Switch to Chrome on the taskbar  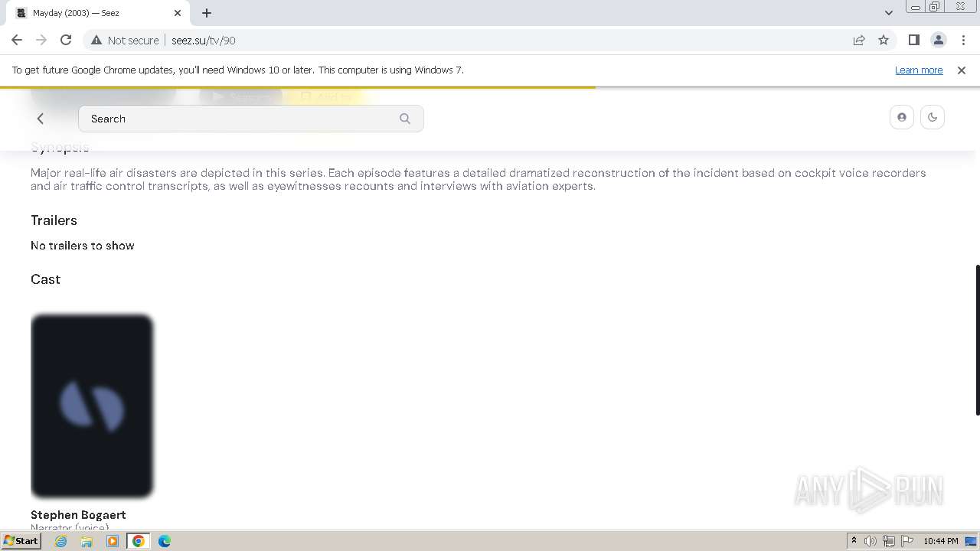(139, 541)
